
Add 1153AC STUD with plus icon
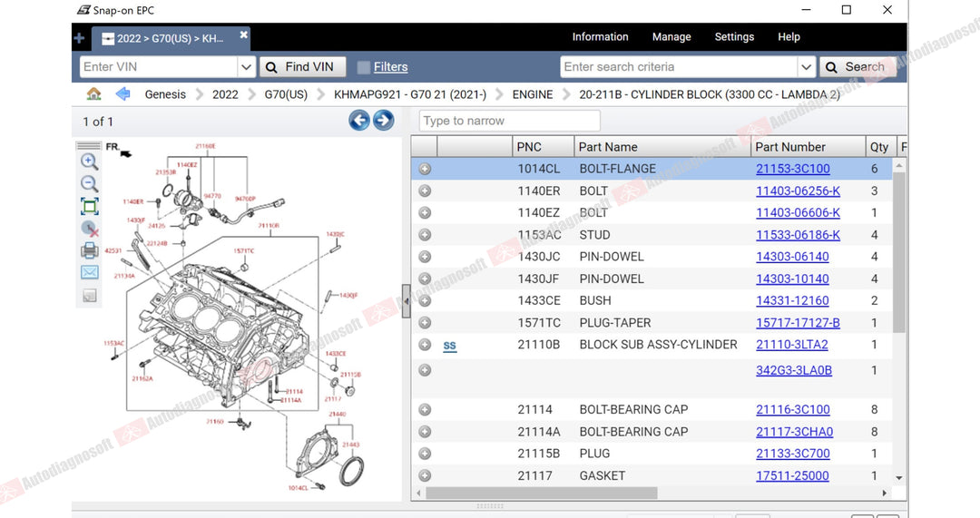pyautogui.click(x=425, y=235)
